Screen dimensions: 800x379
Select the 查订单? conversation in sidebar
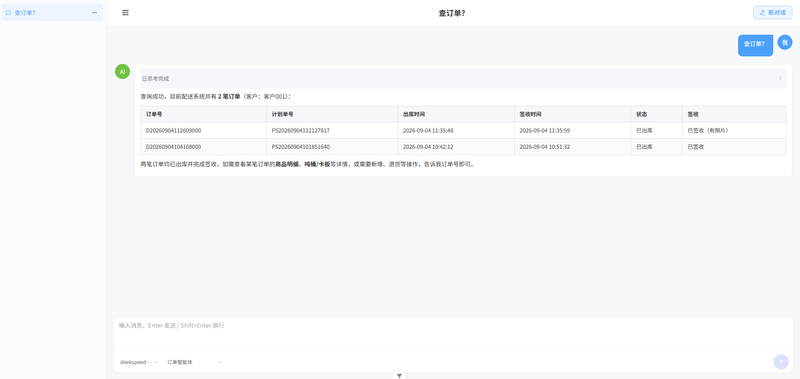click(52, 13)
